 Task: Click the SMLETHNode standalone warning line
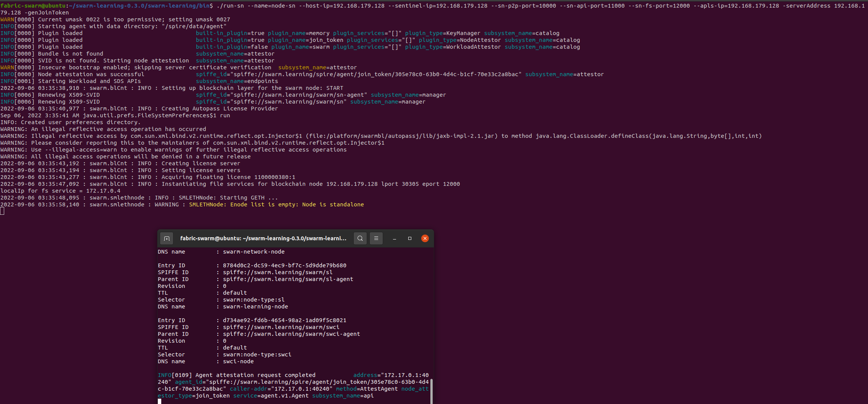pos(182,204)
